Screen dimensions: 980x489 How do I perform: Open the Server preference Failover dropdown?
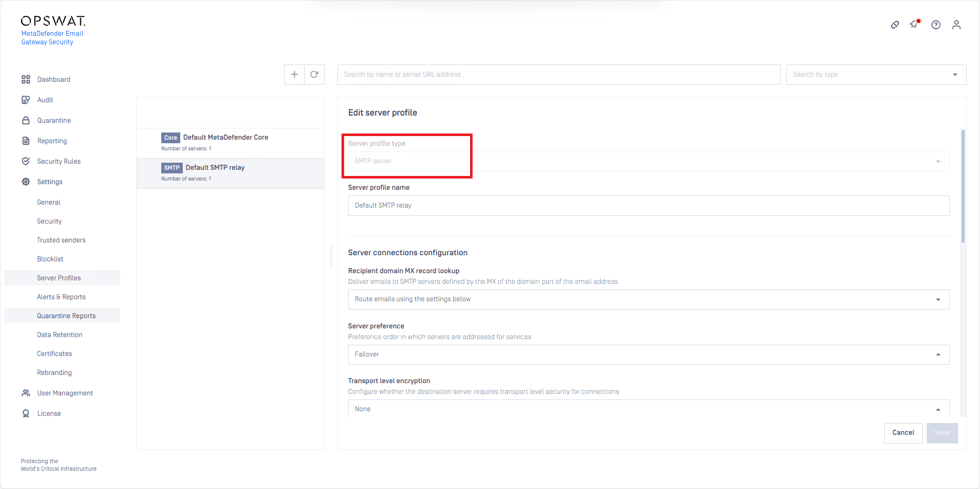(648, 354)
